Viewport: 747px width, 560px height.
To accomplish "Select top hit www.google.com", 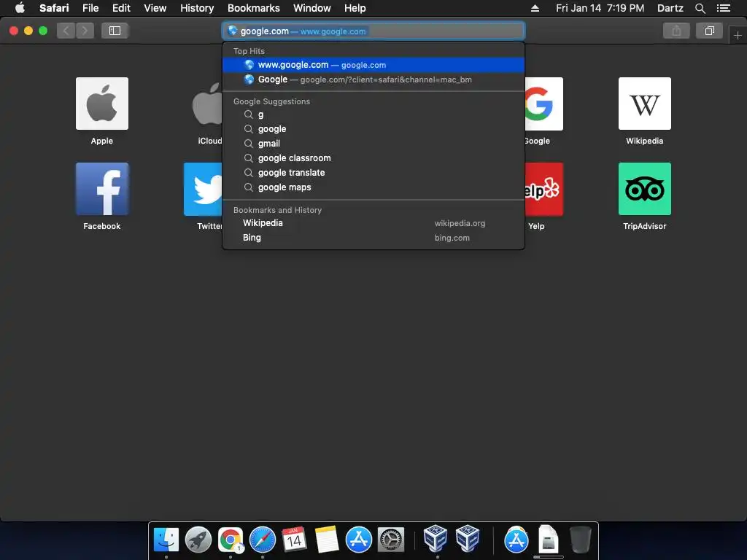I will click(x=373, y=65).
